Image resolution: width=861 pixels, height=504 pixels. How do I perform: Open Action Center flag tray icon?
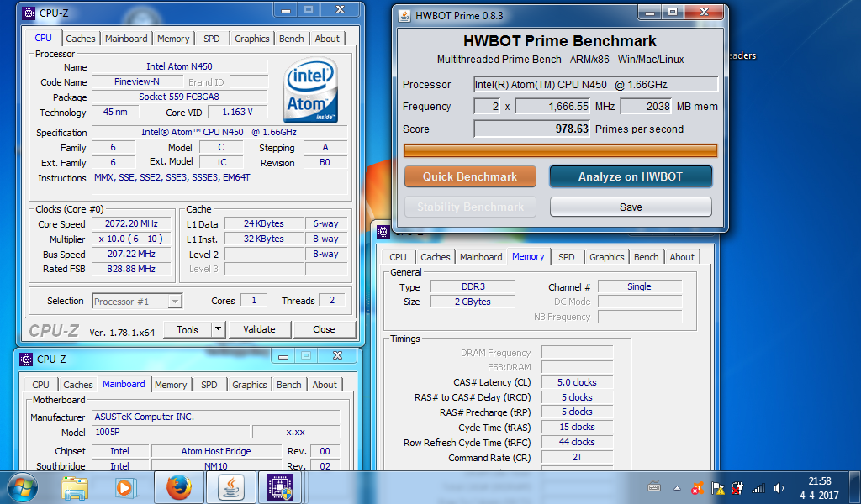[x=718, y=487]
